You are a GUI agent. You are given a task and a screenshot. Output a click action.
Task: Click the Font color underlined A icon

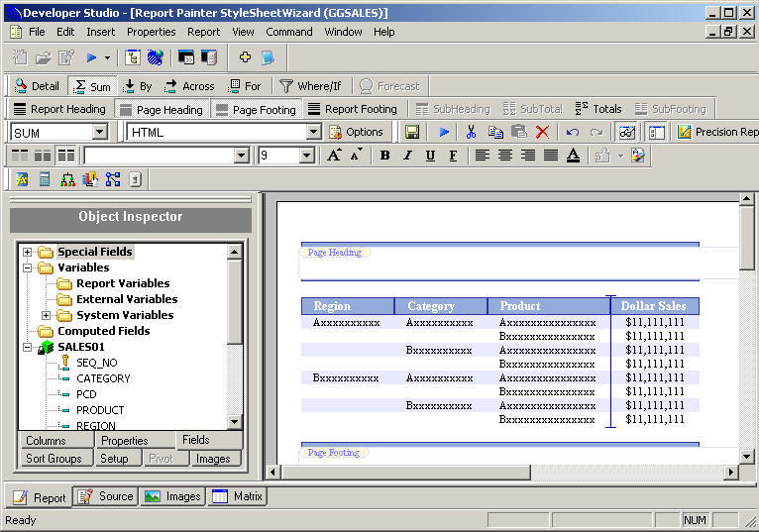pos(573,156)
